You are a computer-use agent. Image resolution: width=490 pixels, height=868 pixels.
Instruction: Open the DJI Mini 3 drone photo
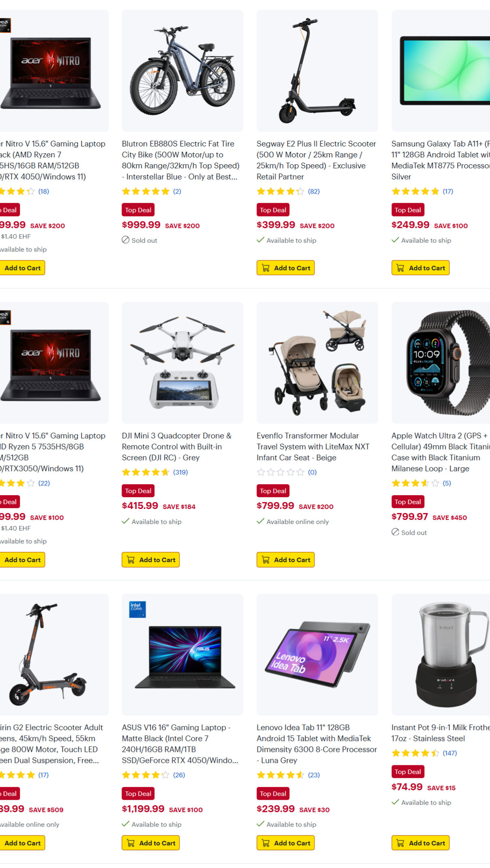(x=182, y=363)
